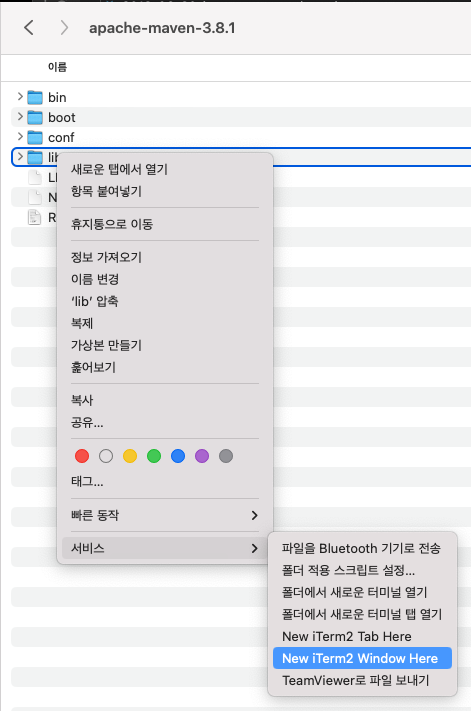The height and width of the screenshot is (711, 471).
Task: Select the bin folder icon
Action: pos(35,97)
